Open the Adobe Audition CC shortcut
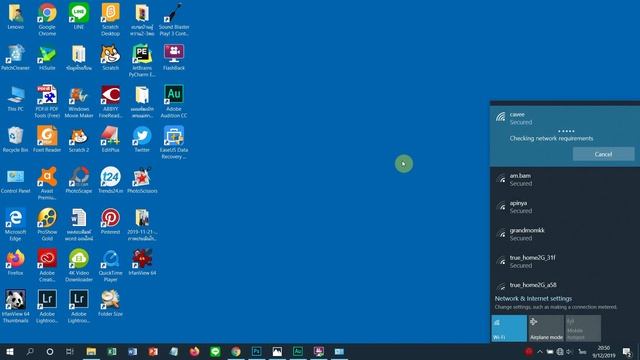The image size is (640, 360). (174, 102)
